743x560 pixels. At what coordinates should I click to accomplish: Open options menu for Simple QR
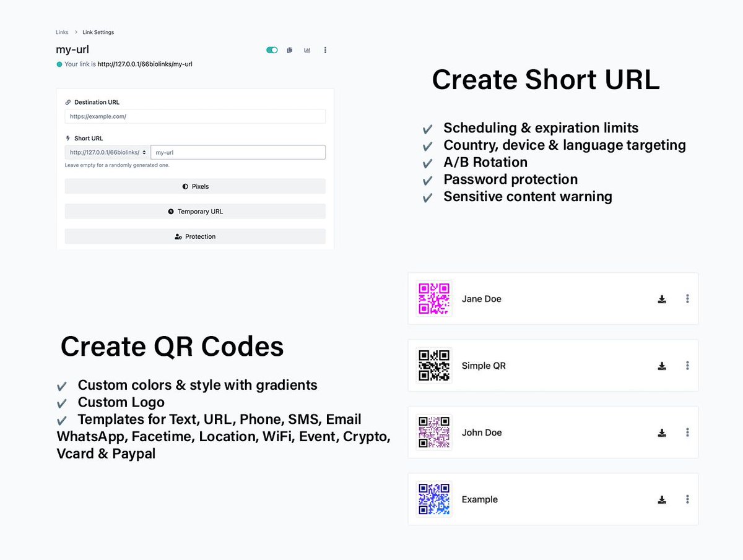point(687,366)
